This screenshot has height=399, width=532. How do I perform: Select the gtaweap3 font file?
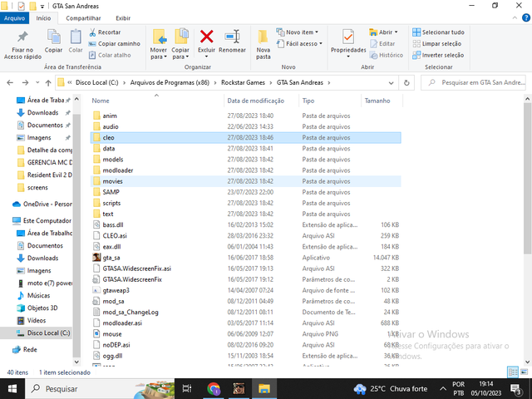click(x=246, y=290)
